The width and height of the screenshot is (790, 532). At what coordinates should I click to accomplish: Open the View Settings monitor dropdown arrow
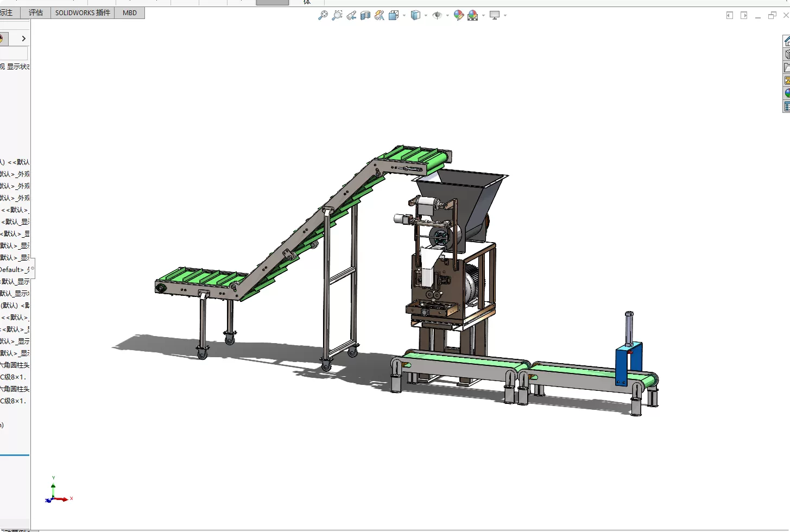505,15
